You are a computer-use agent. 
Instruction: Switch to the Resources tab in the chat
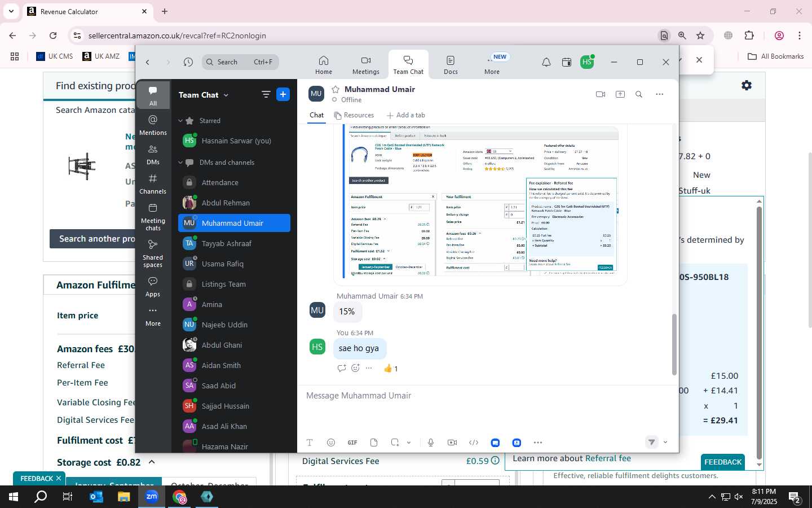[x=354, y=115]
